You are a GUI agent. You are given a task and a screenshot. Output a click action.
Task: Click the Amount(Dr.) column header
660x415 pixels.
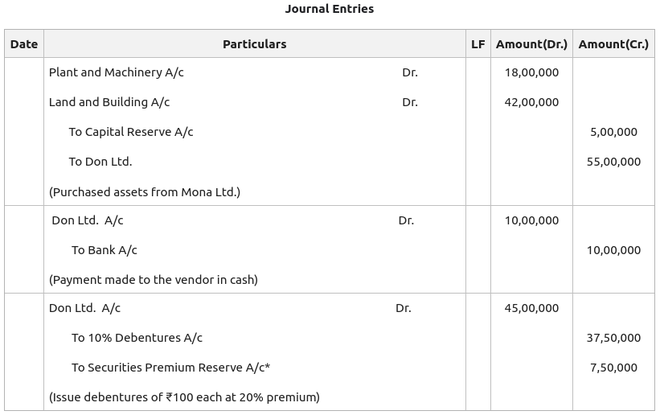(x=531, y=44)
